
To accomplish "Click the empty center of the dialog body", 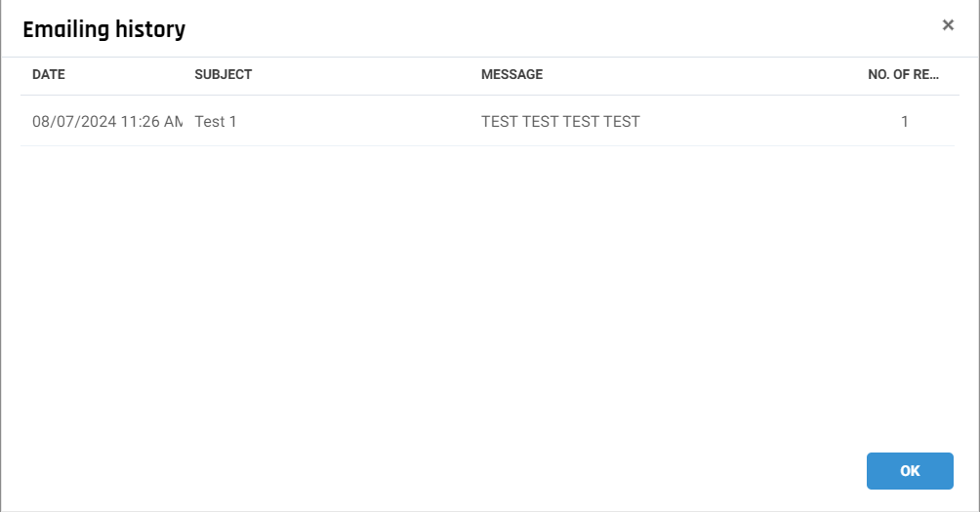I will point(488,293).
